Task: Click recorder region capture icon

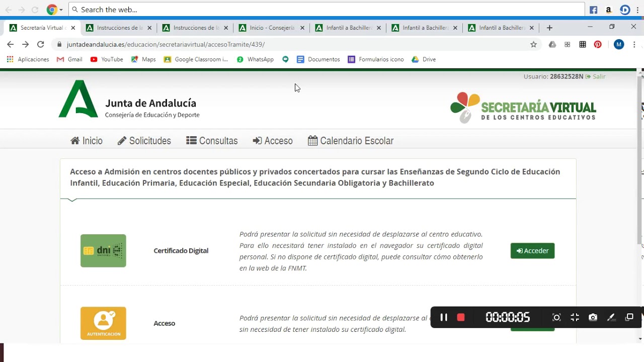Action: [556, 317]
